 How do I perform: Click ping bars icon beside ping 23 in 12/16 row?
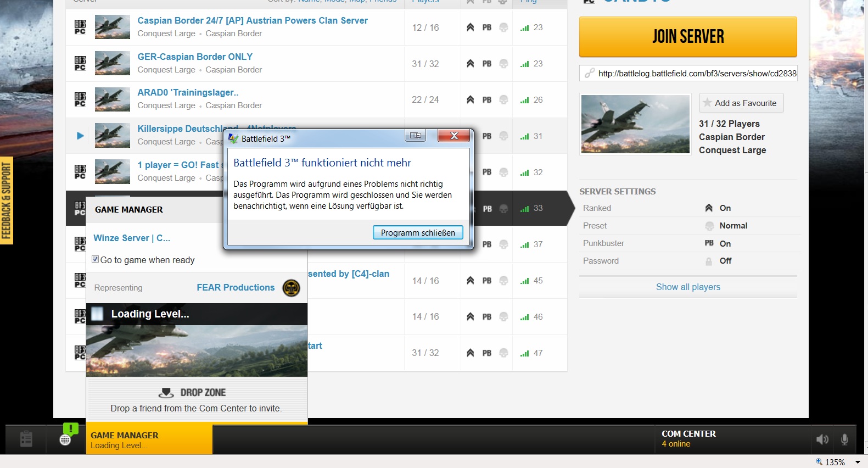click(525, 27)
